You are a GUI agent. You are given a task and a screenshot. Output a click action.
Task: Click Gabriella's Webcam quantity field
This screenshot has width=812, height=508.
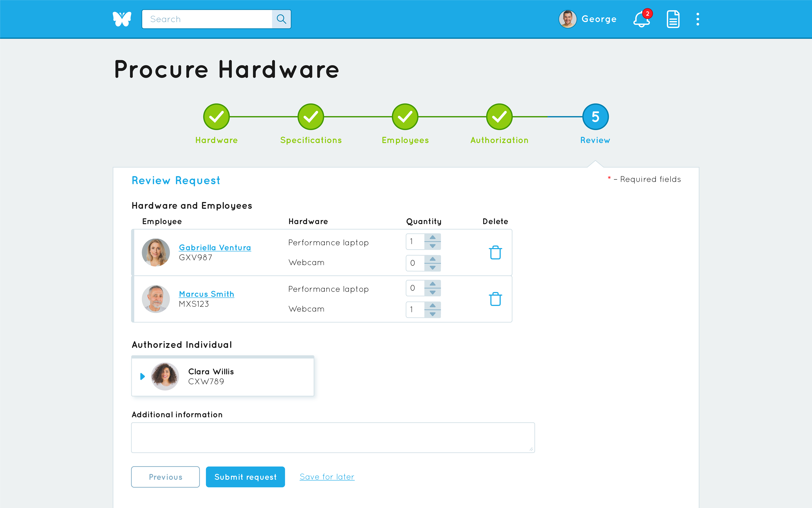coord(415,263)
